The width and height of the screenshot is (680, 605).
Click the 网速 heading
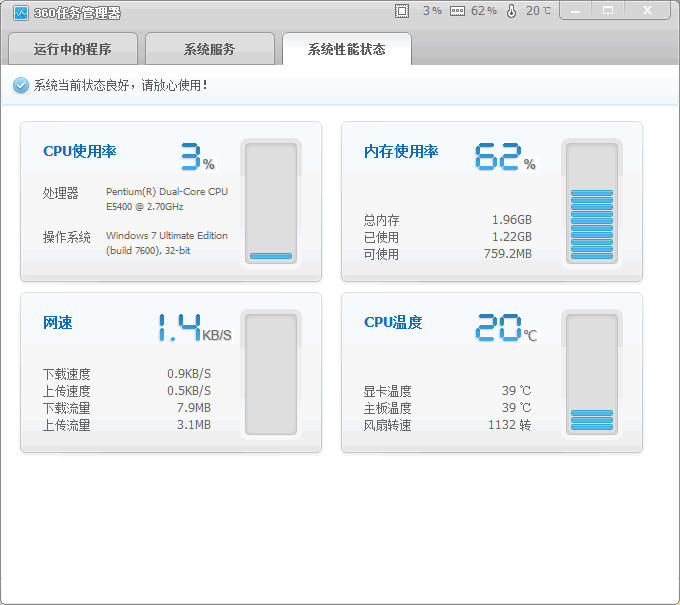[58, 323]
